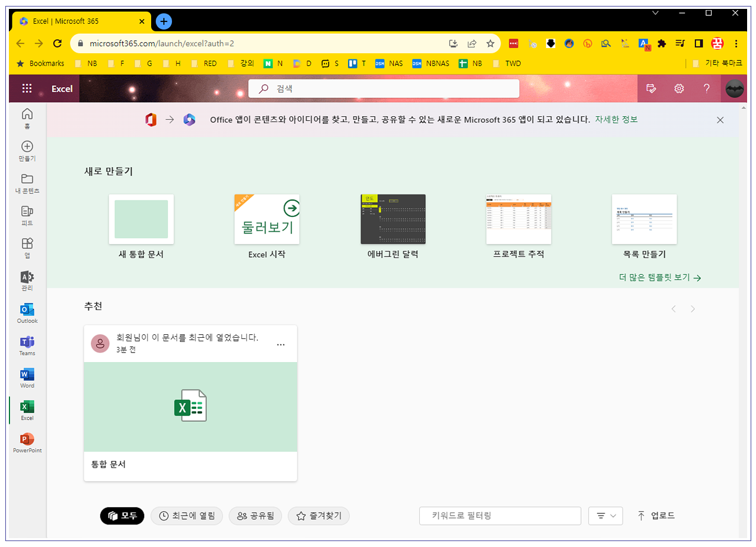Open the Chrome three-dot menu

tap(736, 43)
